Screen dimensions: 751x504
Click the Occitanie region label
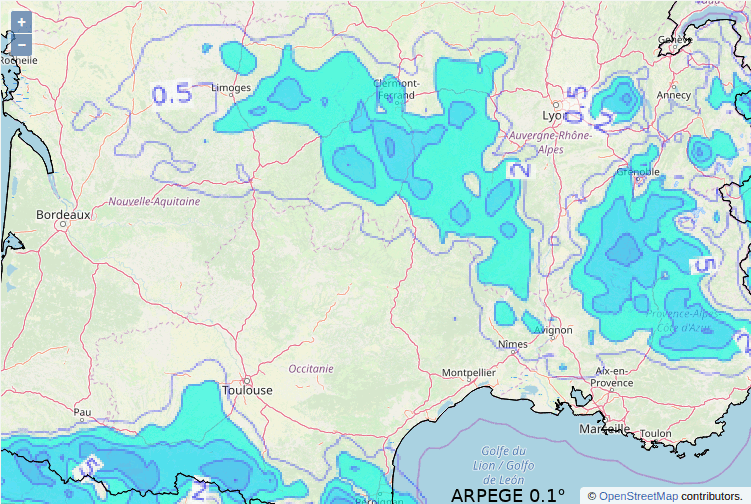coord(310,369)
